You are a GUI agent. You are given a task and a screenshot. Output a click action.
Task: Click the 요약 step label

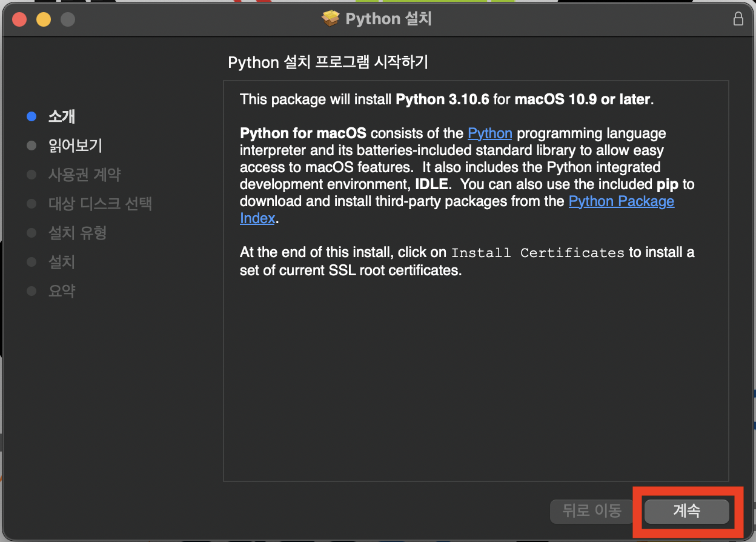[x=62, y=291]
